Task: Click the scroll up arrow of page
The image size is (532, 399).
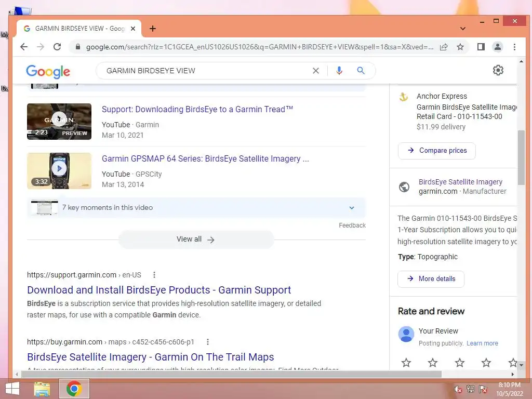Action: 521,61
